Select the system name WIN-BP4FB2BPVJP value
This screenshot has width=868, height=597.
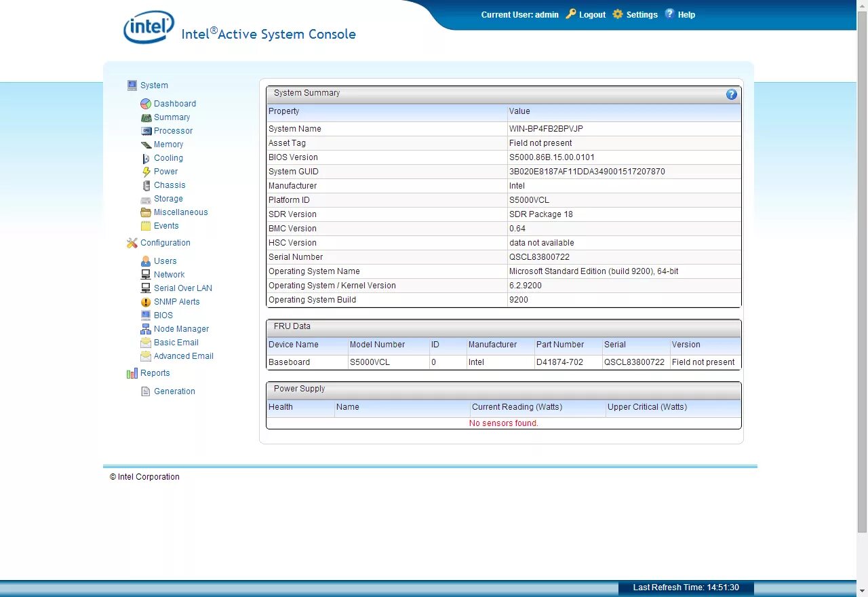[546, 129]
